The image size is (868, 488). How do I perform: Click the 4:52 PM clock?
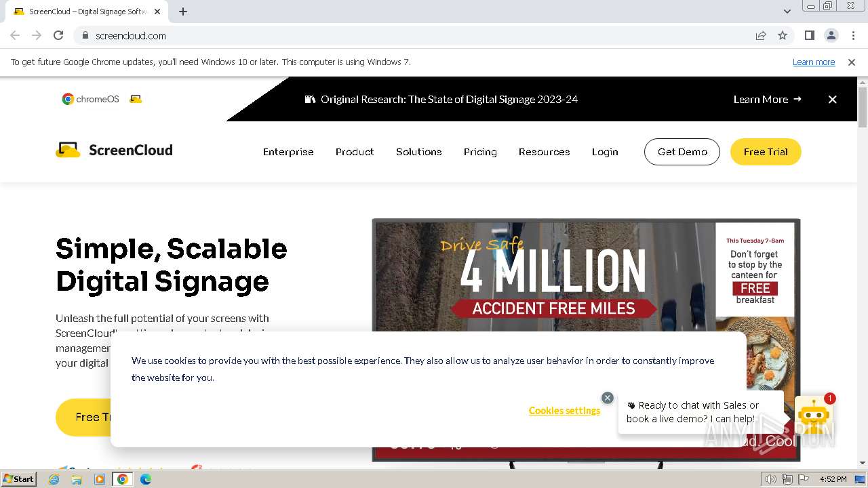coord(833,479)
